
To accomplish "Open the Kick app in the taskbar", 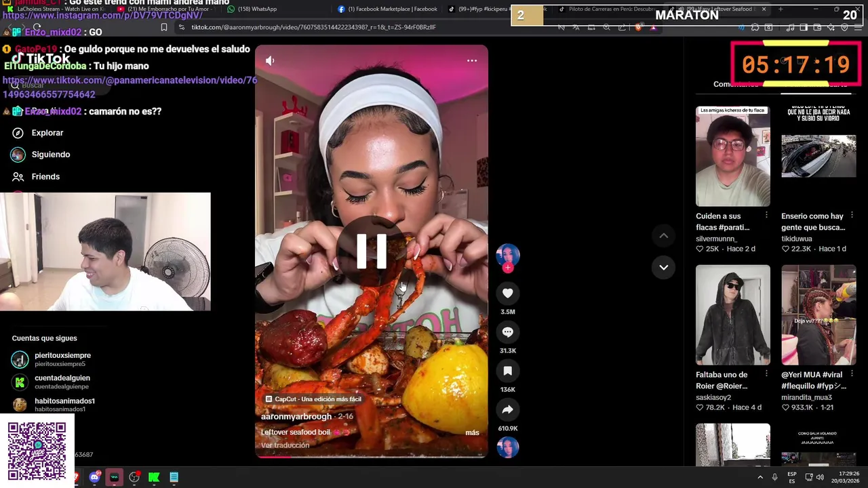I will [x=154, y=477].
